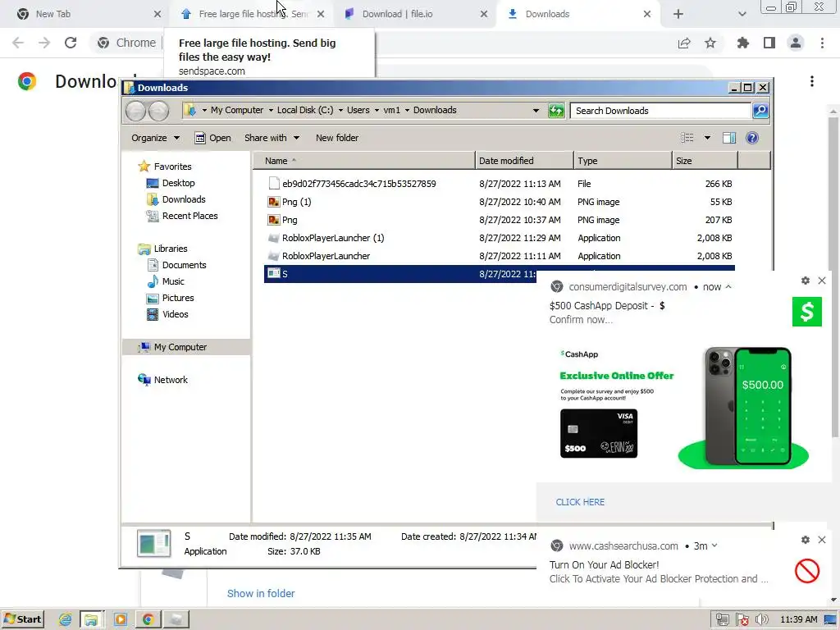Click CLICK HERE in CashApp notification
The width and height of the screenshot is (840, 630).
(x=580, y=502)
